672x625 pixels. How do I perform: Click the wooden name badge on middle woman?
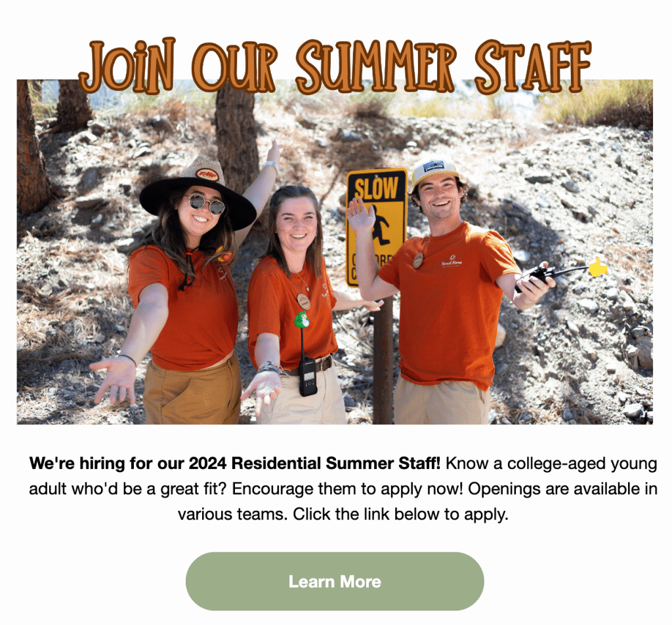click(x=303, y=301)
